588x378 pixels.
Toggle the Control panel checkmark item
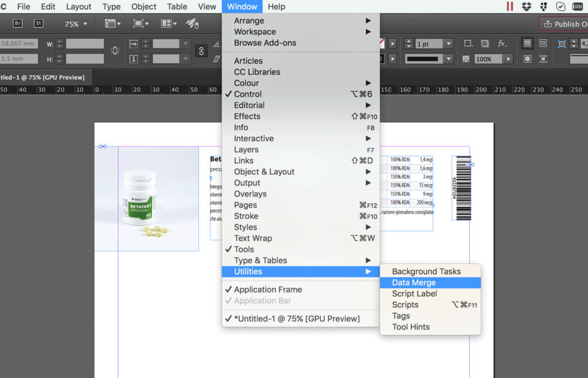(300, 94)
